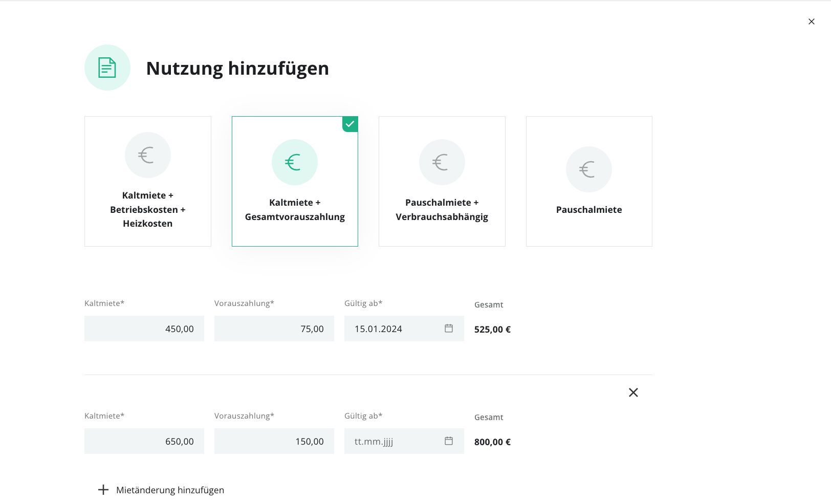Edit the Kaltmiete field showing 650,00
The image size is (831, 504).
144,441
